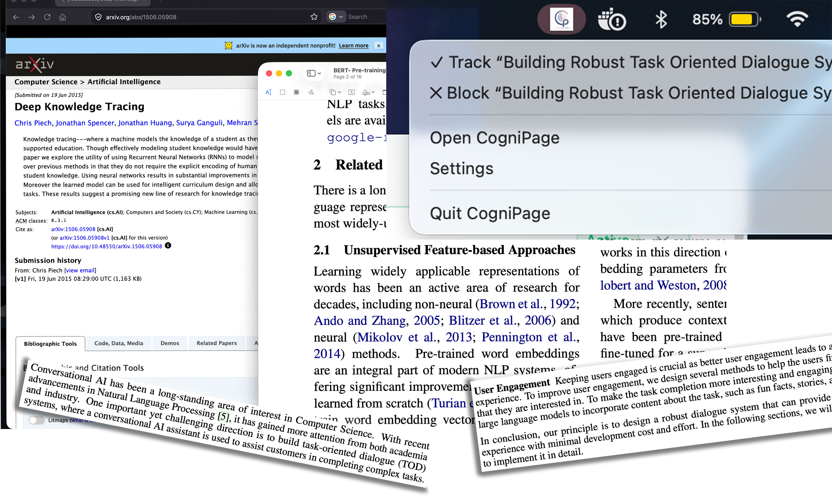This screenshot has width=832, height=504.
Task: Follow the Mikolov et al., 2013 citation
Action: coord(415,337)
